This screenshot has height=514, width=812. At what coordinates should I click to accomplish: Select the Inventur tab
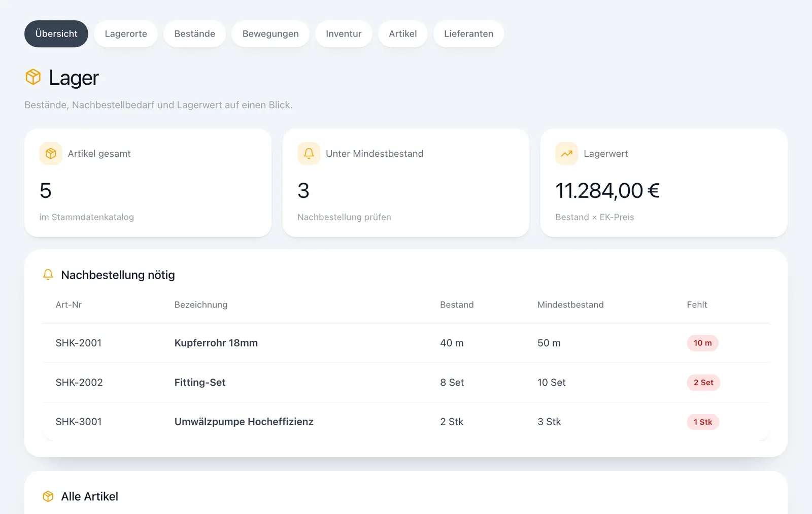[x=344, y=34]
